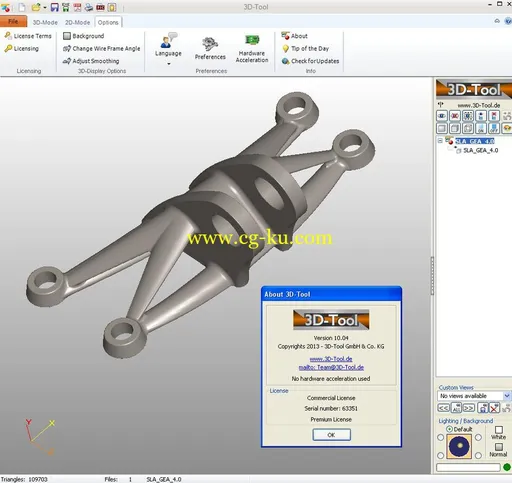This screenshot has height=483, width=512.
Task: Switch to the 2D-Mode ribbon tab
Action: pyautogui.click(x=77, y=22)
